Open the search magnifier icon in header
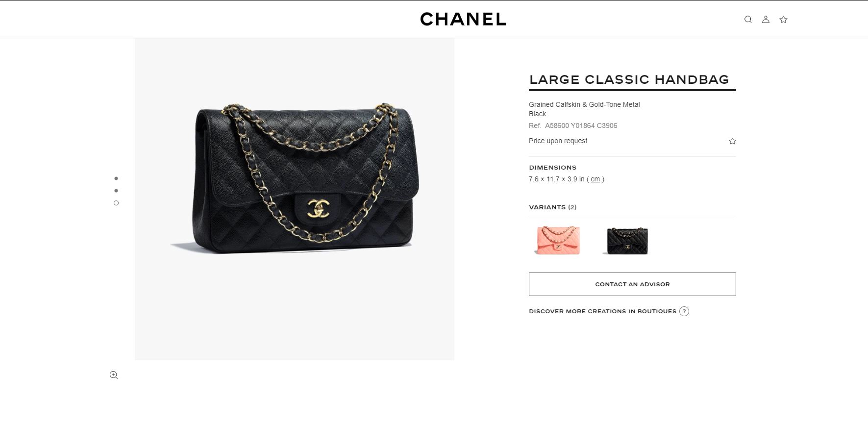 (748, 20)
